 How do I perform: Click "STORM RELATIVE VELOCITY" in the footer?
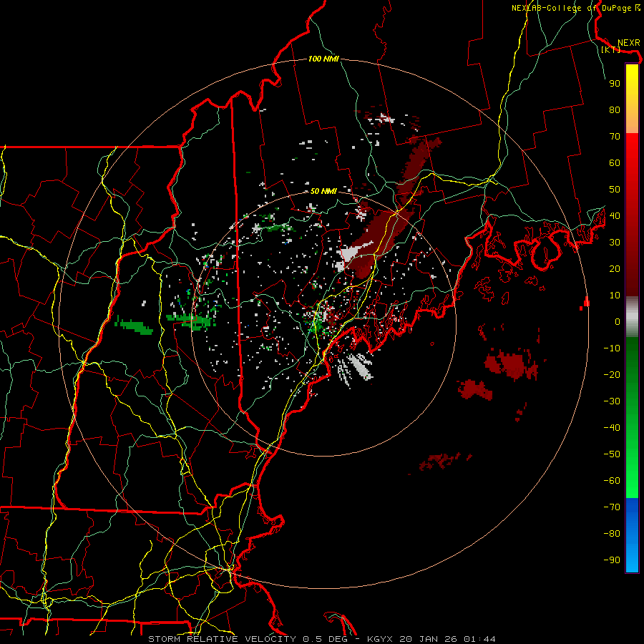point(222,639)
